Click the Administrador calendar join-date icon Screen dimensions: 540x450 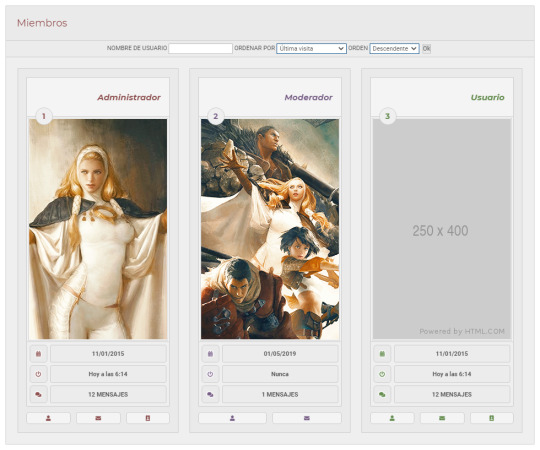click(38, 354)
